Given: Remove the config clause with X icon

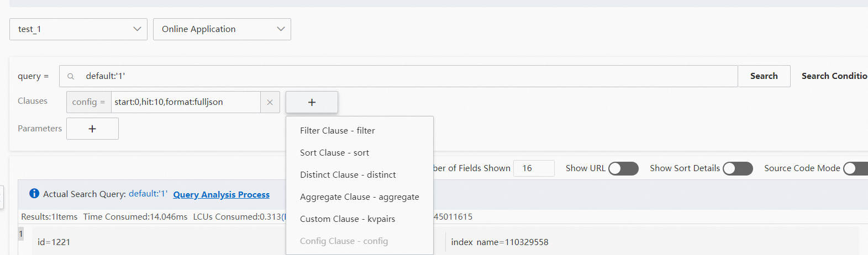Looking at the screenshot, I should (270, 102).
